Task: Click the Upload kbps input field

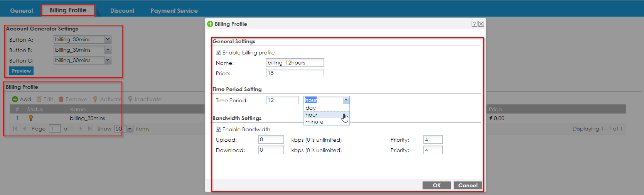Action: (271, 140)
